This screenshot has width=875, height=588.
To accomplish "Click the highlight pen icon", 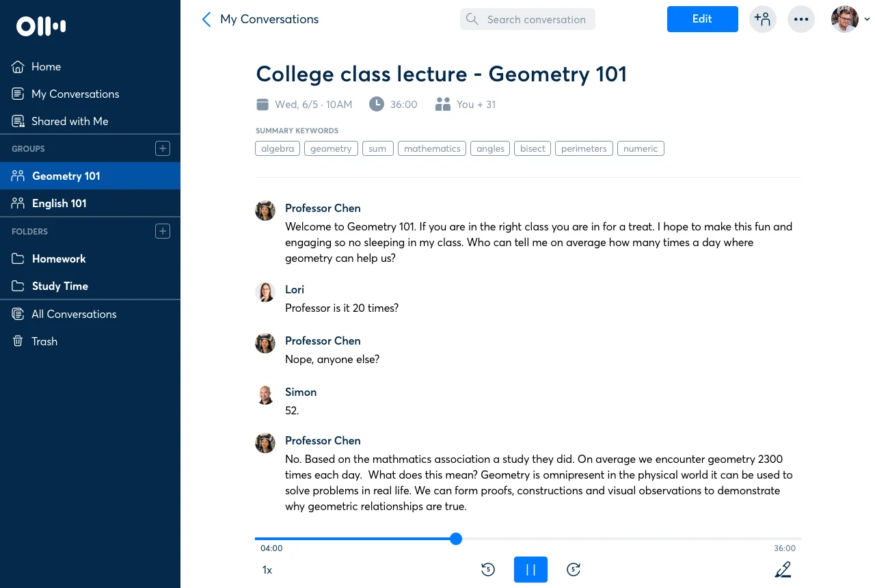I will [x=783, y=570].
